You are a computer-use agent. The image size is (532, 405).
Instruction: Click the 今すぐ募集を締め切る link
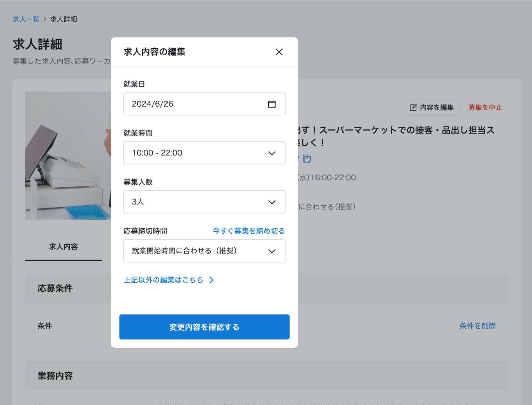[x=248, y=231]
